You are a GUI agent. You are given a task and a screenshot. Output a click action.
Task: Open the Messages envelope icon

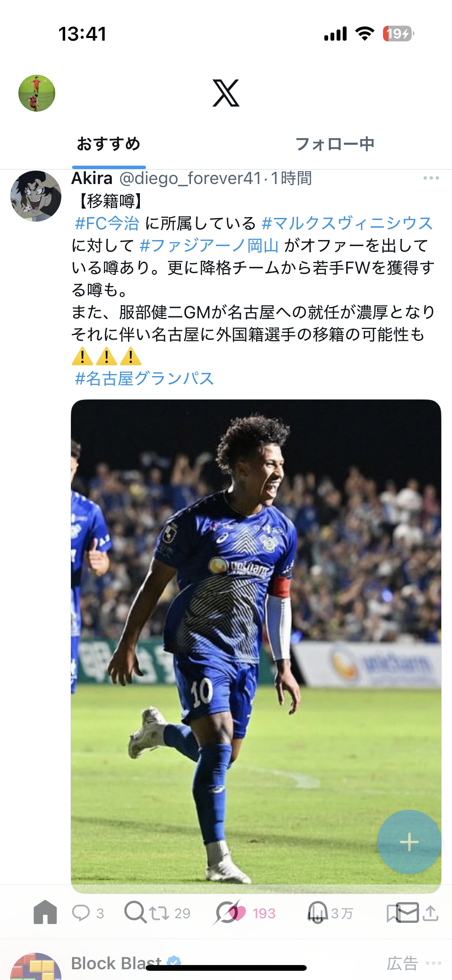tap(407, 912)
